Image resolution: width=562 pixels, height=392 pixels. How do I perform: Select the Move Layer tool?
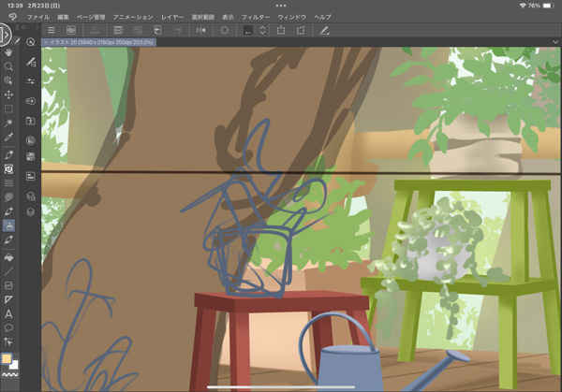(8, 94)
